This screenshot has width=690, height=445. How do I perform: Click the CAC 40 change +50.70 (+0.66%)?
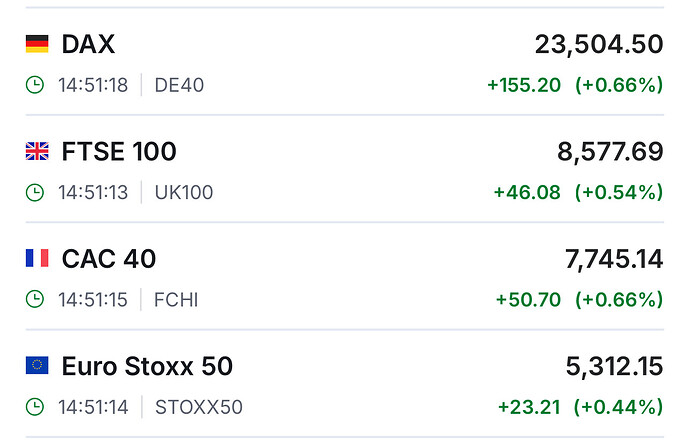tap(579, 299)
